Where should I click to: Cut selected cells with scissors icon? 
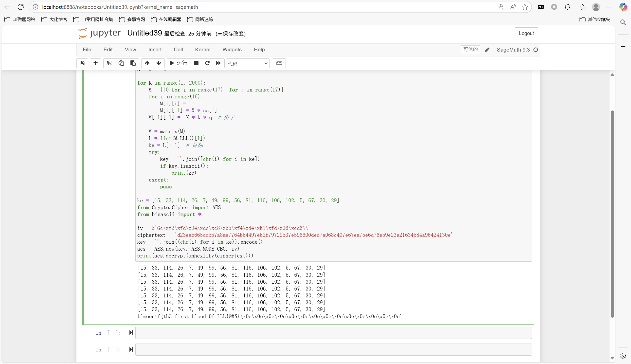tap(109, 63)
